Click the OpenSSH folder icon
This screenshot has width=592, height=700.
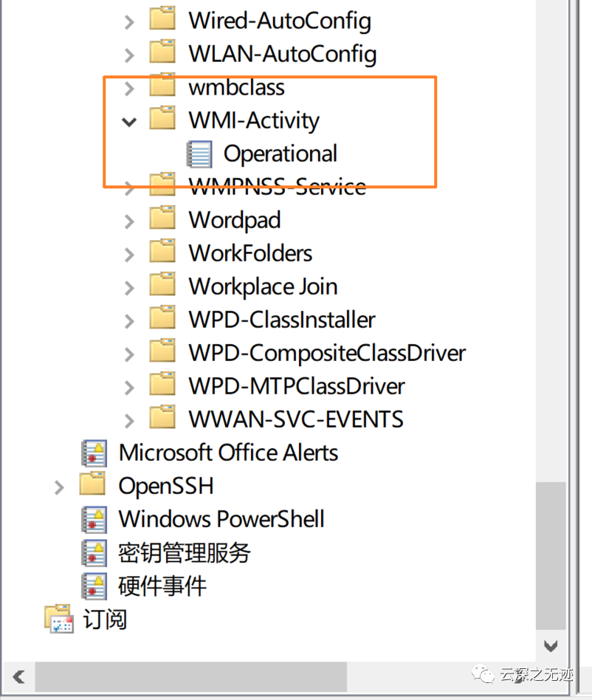pyautogui.click(x=93, y=485)
